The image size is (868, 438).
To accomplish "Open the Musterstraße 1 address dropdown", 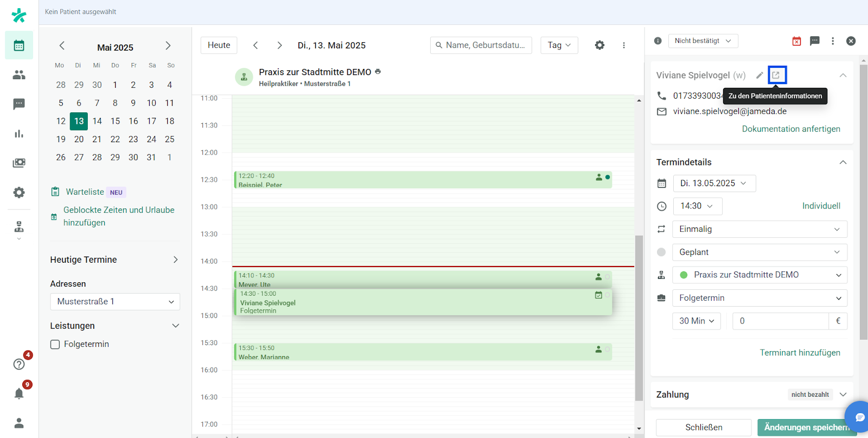I will (x=115, y=302).
